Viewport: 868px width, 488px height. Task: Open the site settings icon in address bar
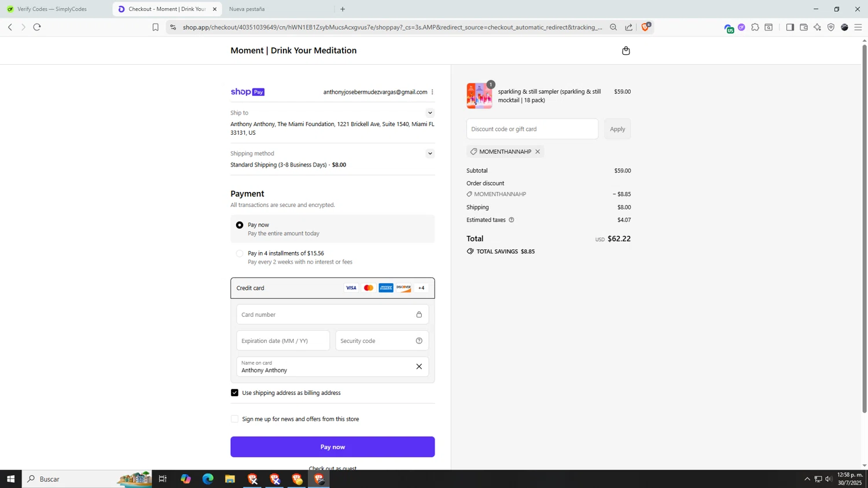coord(173,27)
